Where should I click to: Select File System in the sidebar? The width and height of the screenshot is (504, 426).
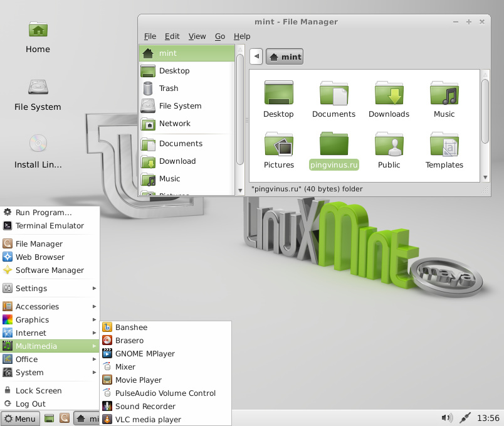(x=187, y=106)
